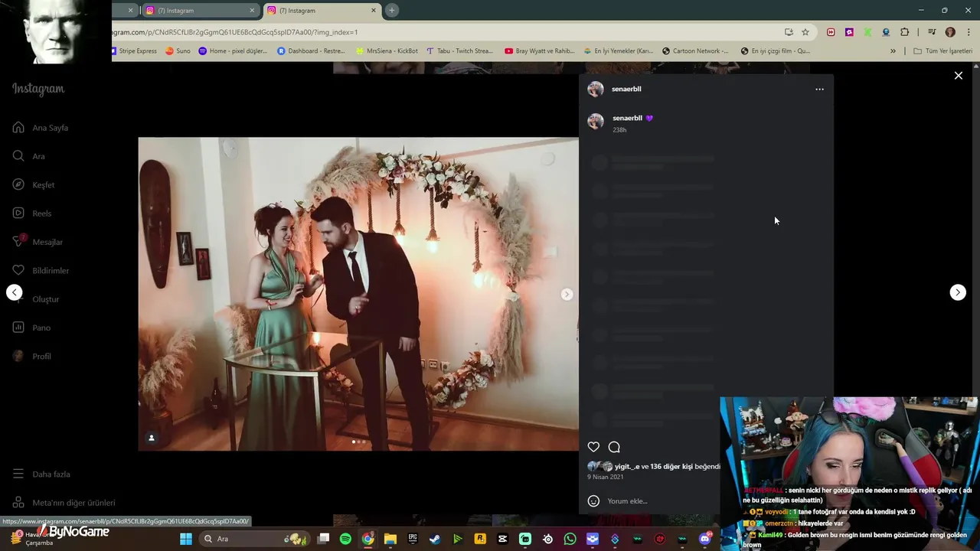Open a new browser tab
980x551 pixels.
(x=391, y=11)
